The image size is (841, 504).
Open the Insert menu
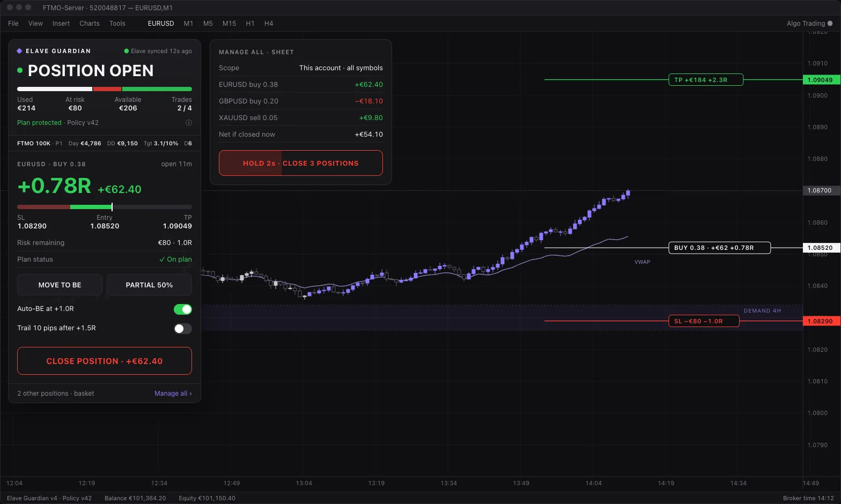coord(61,24)
